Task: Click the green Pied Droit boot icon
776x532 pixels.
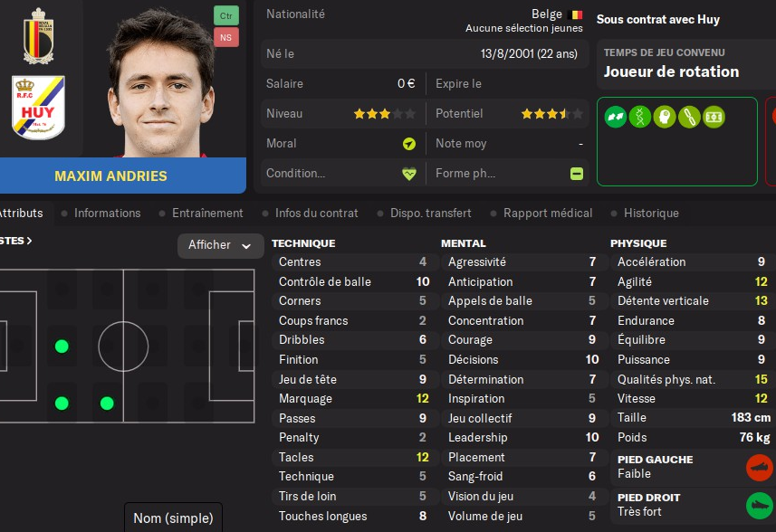Action: click(x=759, y=504)
